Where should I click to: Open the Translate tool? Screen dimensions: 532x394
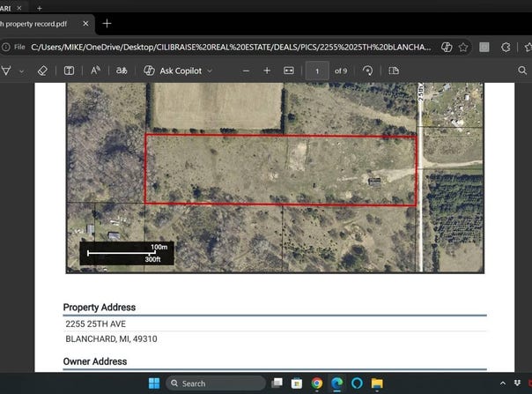122,71
